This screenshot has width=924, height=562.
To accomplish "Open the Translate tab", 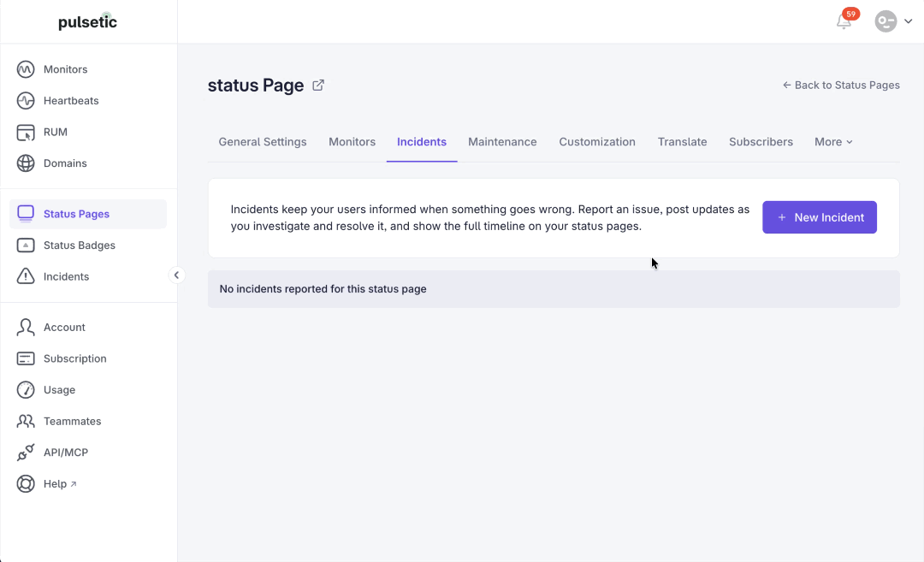I will [682, 142].
